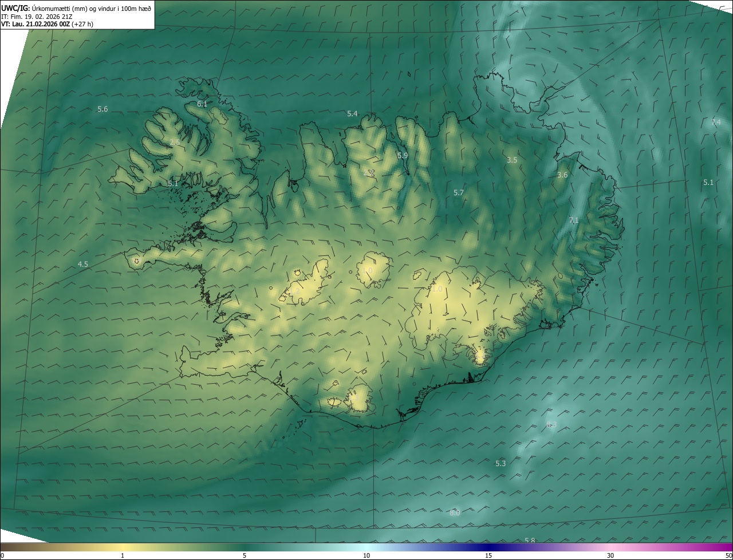Click the 30 tick on the color scale
Viewport: 733px width, 560px height.
point(610,555)
